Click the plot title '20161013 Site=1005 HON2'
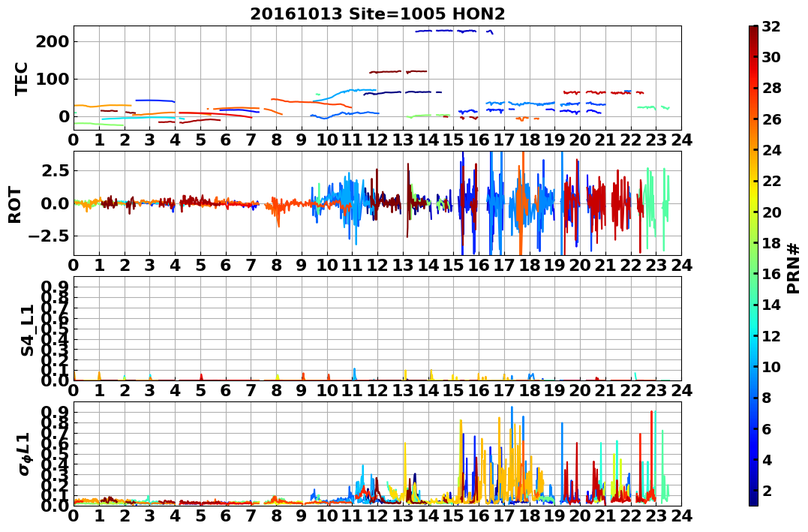This screenshot has height=532, width=808. tap(377, 14)
